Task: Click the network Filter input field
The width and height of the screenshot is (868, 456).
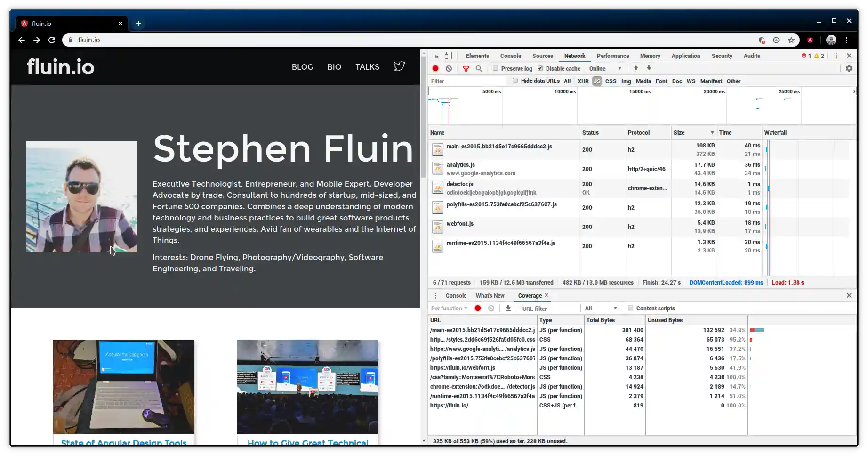Action: coord(468,81)
